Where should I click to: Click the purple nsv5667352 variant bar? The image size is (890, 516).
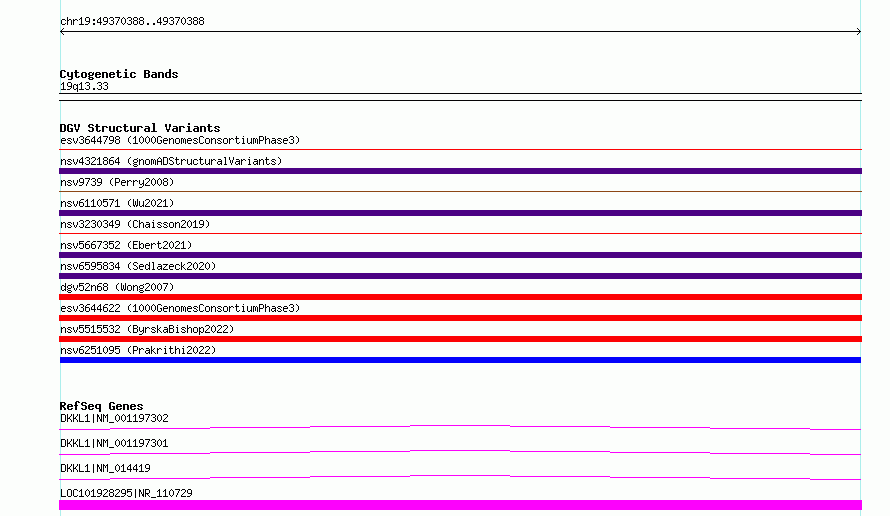click(x=460, y=255)
